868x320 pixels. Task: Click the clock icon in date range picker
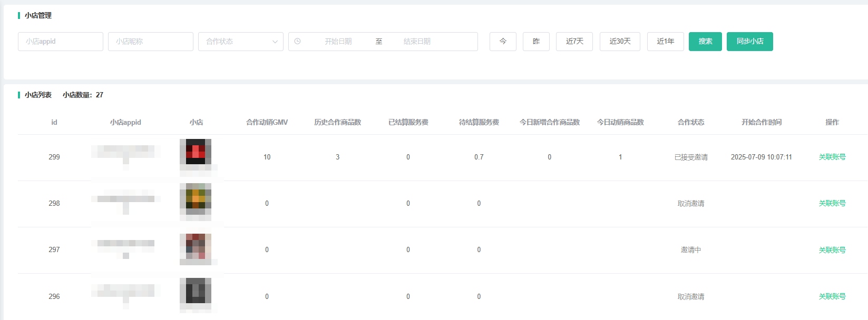click(298, 42)
